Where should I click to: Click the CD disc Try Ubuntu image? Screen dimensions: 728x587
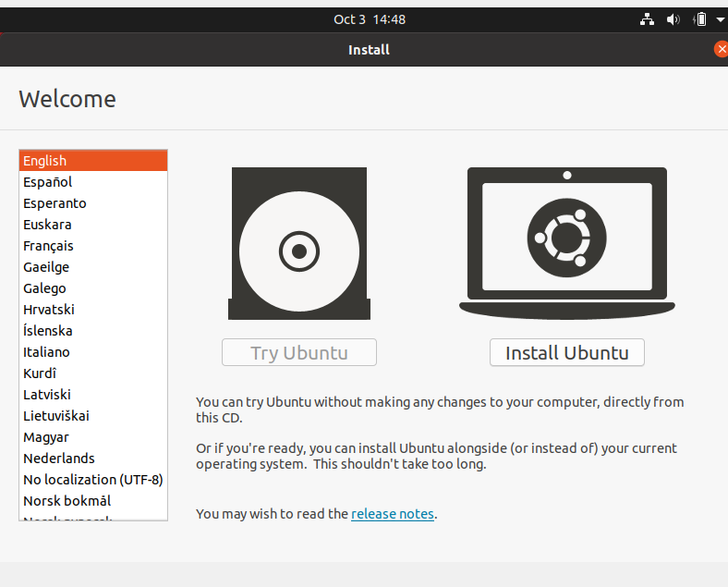[x=299, y=243]
